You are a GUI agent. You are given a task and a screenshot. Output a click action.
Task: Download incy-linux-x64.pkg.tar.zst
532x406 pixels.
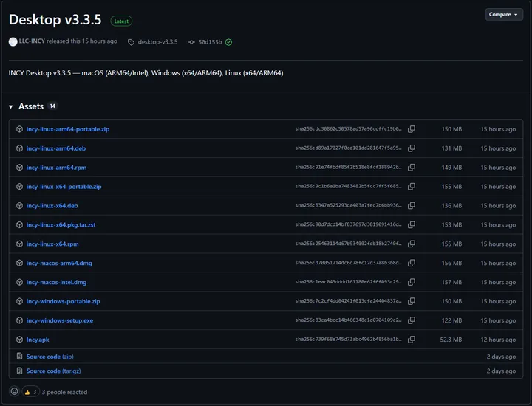61,224
